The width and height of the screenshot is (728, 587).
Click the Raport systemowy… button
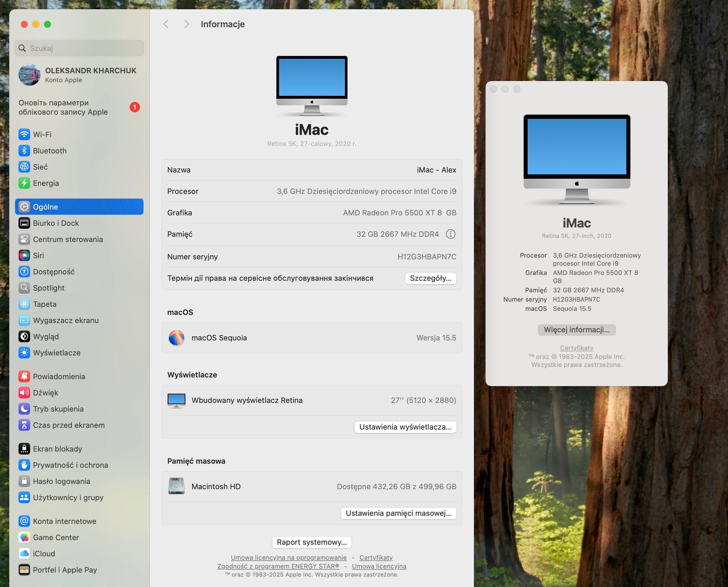click(x=312, y=542)
